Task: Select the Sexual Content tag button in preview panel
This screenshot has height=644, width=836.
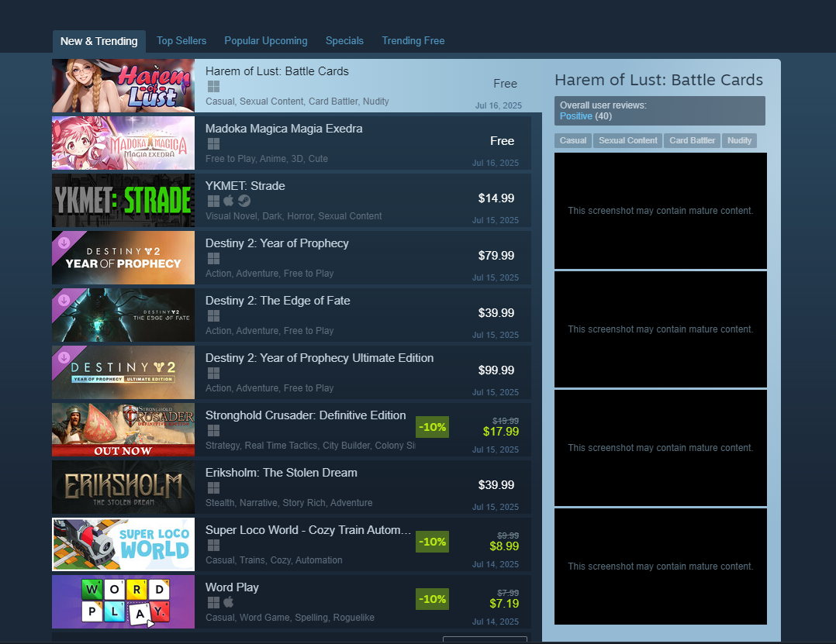Action: pyautogui.click(x=627, y=140)
